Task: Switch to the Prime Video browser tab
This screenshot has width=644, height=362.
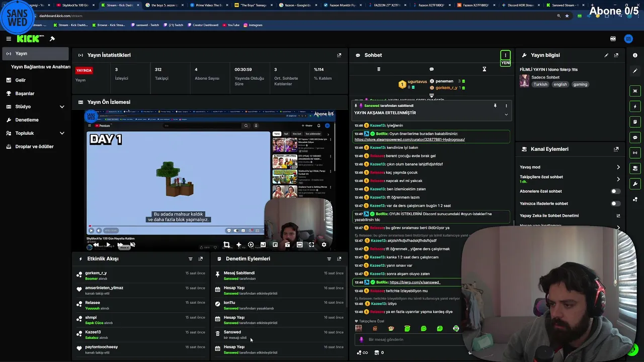Action: click(x=209, y=5)
